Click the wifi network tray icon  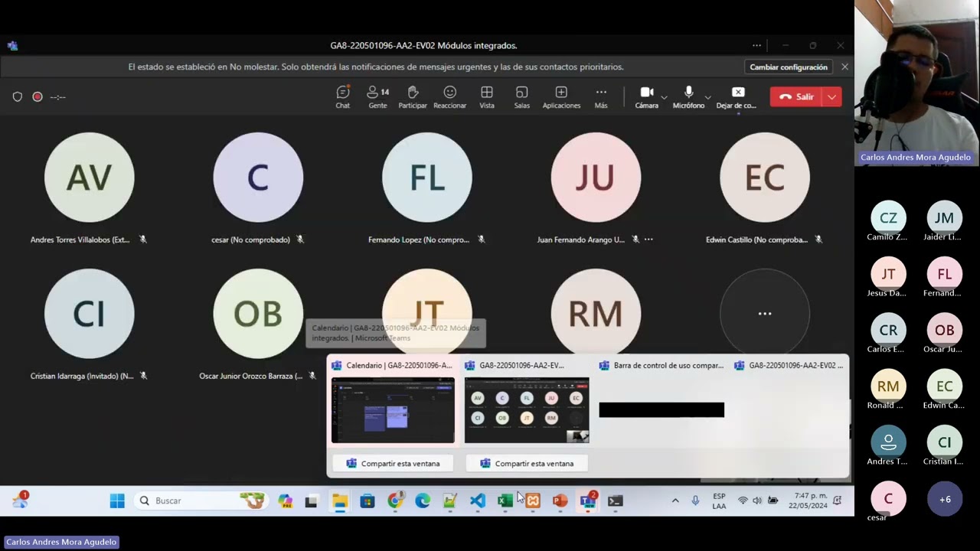point(742,501)
